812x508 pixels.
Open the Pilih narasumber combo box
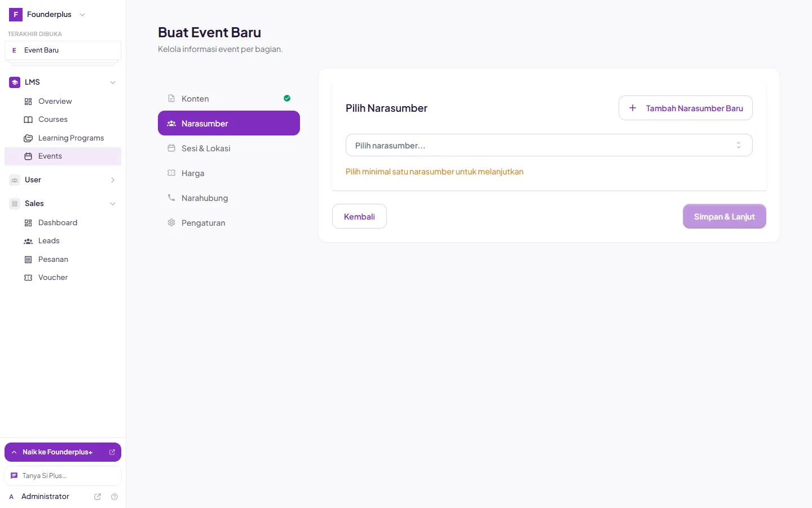click(549, 145)
